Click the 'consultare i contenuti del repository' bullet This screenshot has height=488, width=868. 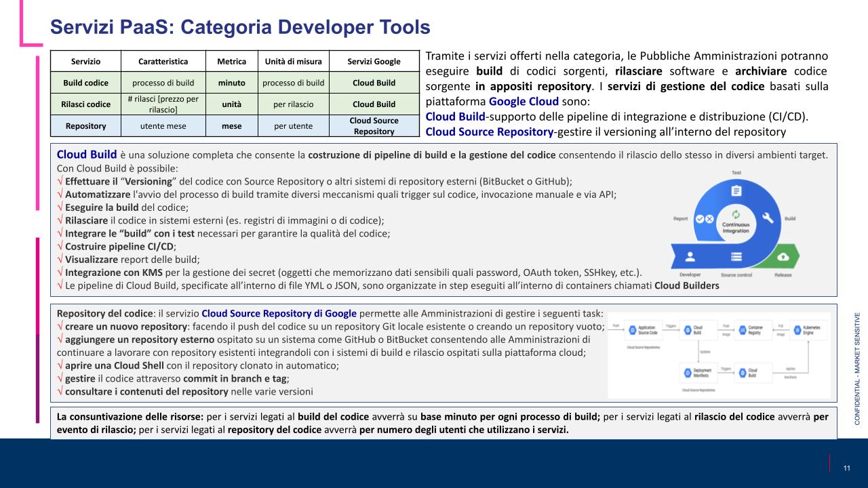[186, 391]
